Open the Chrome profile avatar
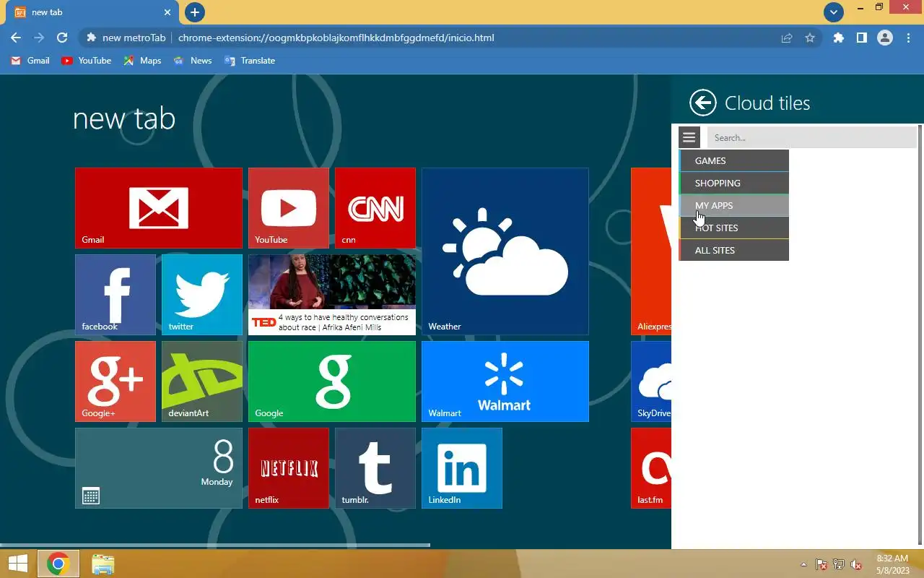 pos(885,38)
